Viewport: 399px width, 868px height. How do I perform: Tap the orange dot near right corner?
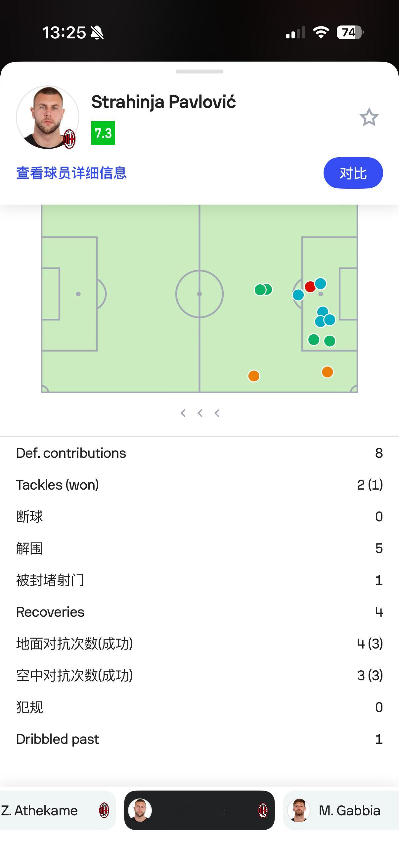pos(327,372)
